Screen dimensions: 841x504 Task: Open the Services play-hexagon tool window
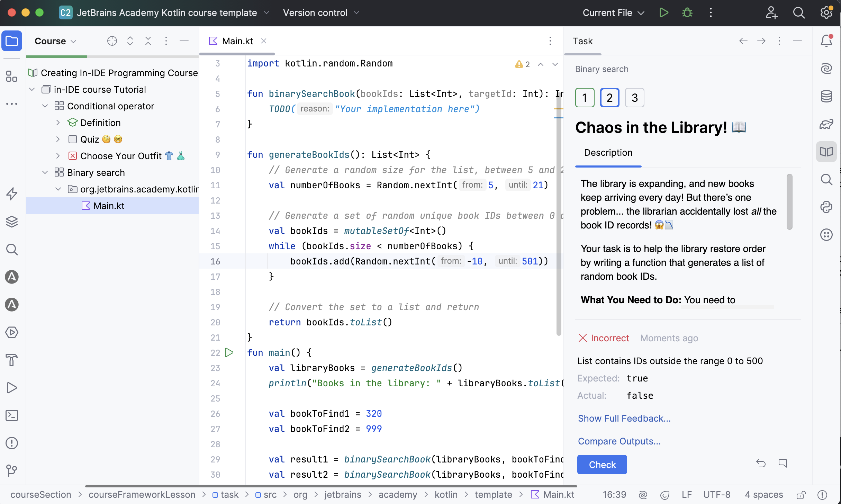click(12, 332)
